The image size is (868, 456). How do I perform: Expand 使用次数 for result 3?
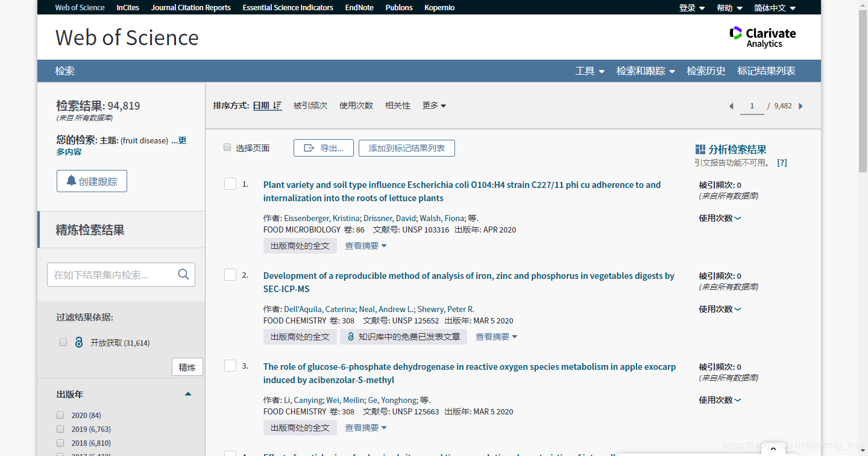coord(720,400)
